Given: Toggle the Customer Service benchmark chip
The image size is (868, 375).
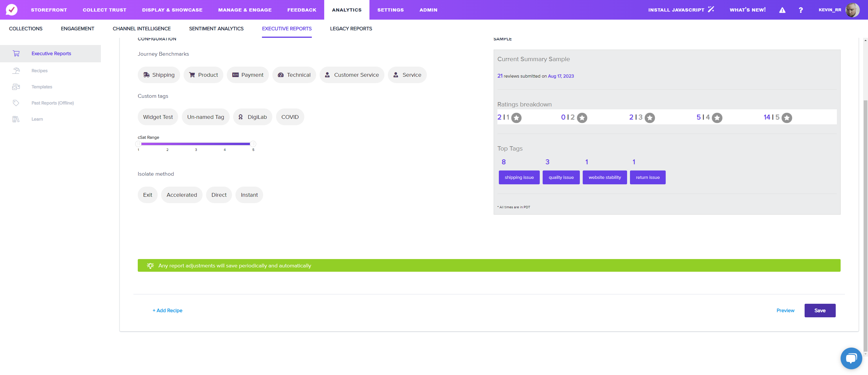Looking at the screenshot, I should [352, 75].
